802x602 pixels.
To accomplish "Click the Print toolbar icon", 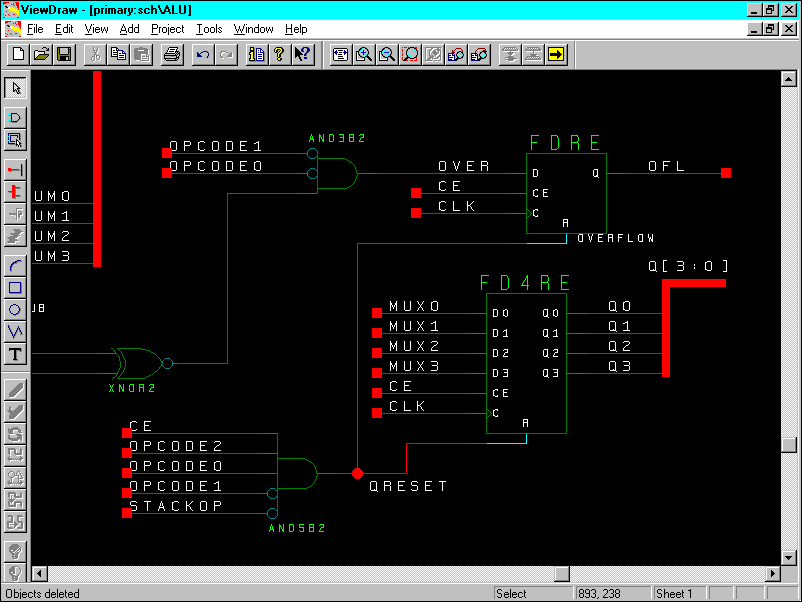I will click(x=171, y=54).
